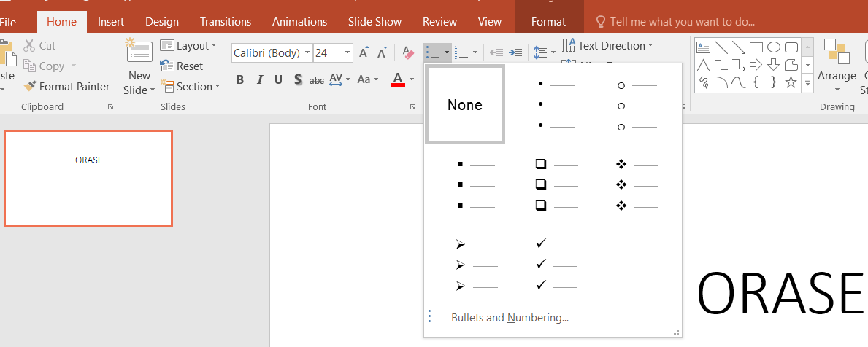Screen dimensions: 868x347
Task: Select the checkmark bullet style
Action: click(x=556, y=263)
